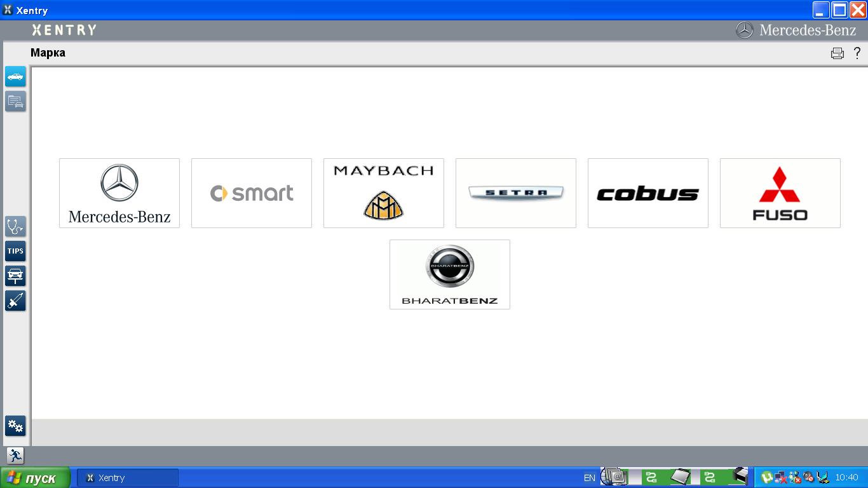Click the Windows Start button 'пуск'
The image size is (868, 488).
35,478
